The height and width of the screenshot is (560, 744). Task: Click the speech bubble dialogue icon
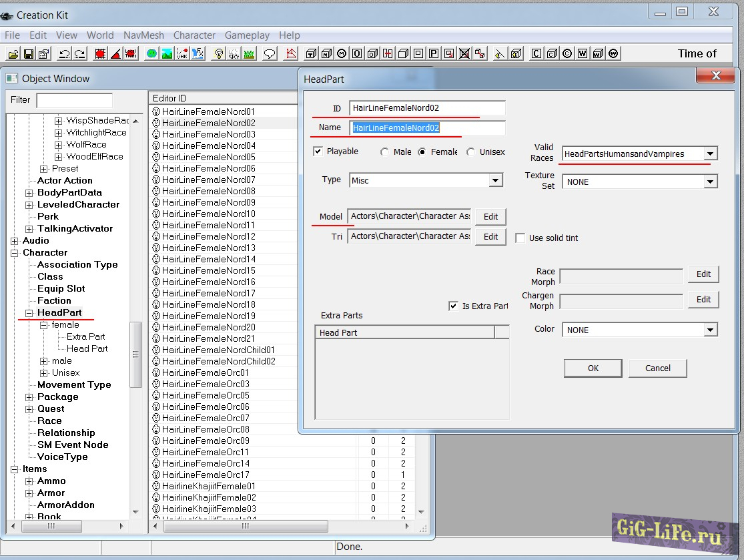pos(270,54)
